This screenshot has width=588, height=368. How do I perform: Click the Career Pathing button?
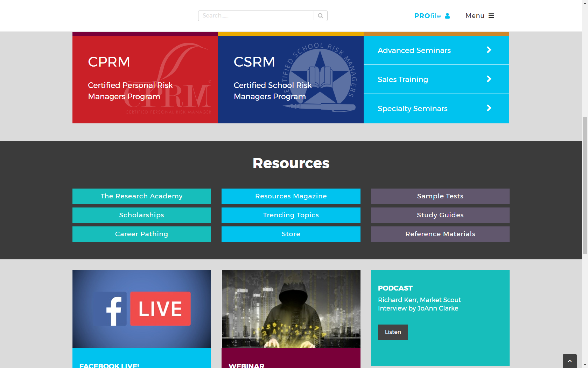click(x=142, y=234)
